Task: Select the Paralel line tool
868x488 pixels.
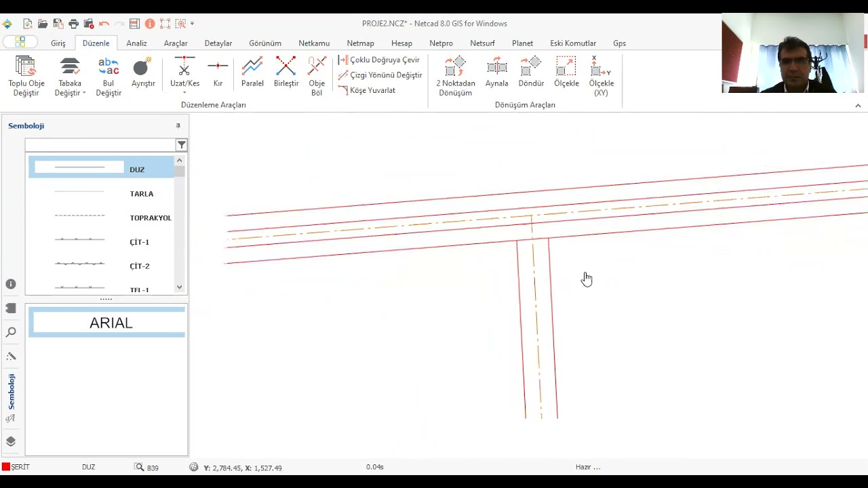Action: [252, 72]
